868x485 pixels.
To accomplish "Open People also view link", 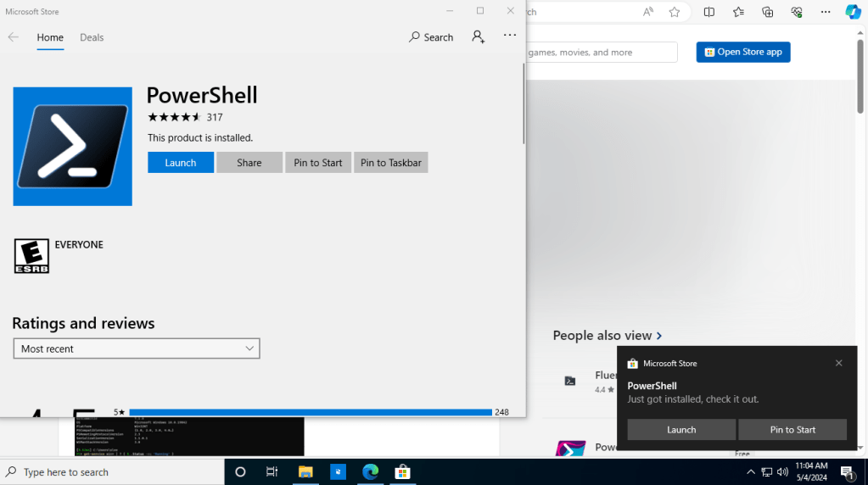I will coord(608,335).
